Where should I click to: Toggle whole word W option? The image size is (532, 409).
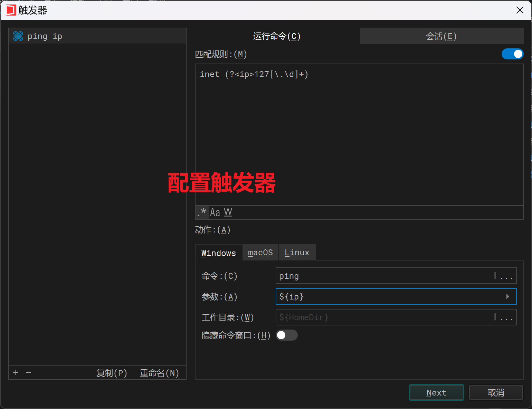pos(228,212)
